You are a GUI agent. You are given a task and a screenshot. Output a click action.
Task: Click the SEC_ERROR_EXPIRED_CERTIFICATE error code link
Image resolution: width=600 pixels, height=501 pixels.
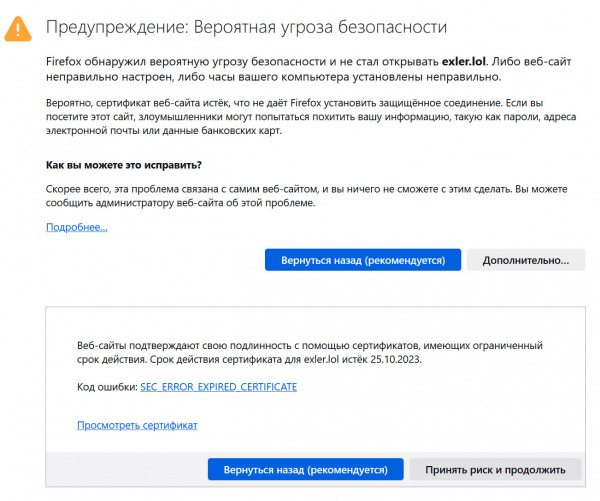point(218,386)
